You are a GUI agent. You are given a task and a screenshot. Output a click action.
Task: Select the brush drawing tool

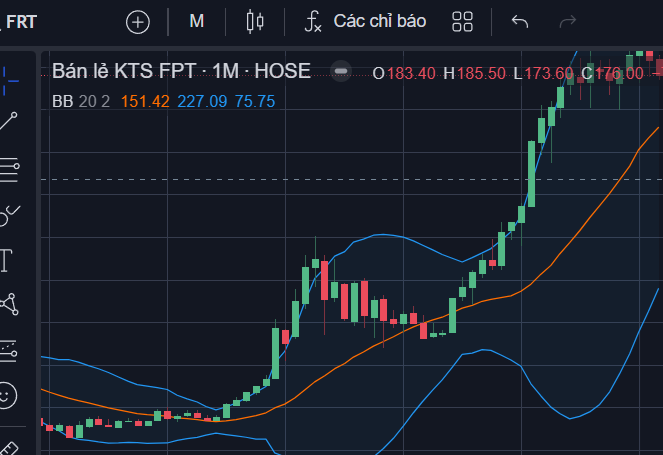tap(9, 216)
